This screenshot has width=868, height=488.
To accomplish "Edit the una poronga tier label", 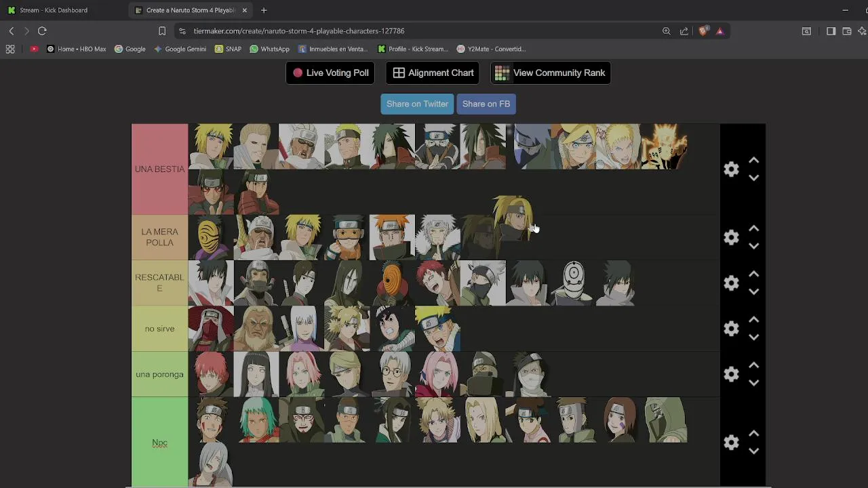I will point(159,374).
